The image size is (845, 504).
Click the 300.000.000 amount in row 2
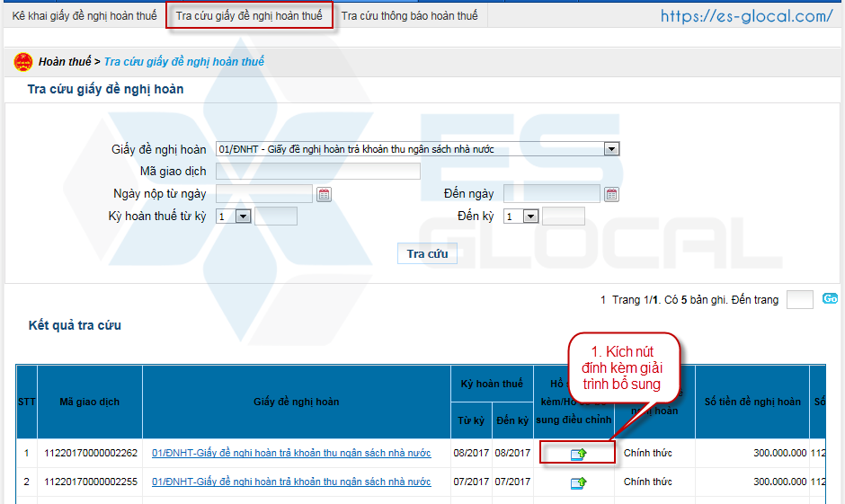[779, 482]
